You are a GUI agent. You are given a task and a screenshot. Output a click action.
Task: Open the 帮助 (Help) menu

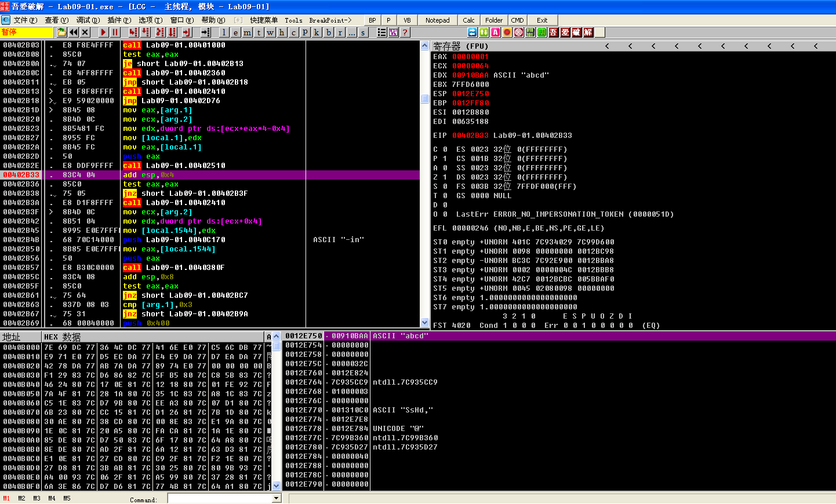pos(213,20)
